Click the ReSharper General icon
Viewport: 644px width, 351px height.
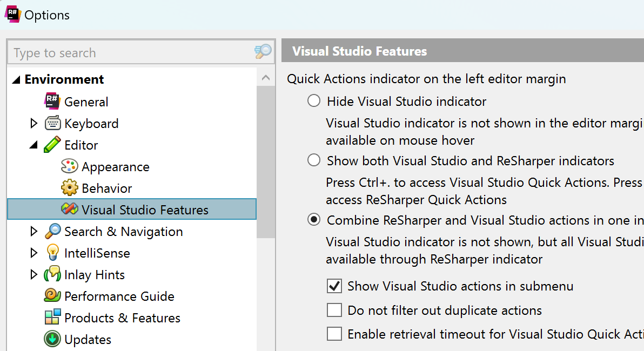point(52,102)
